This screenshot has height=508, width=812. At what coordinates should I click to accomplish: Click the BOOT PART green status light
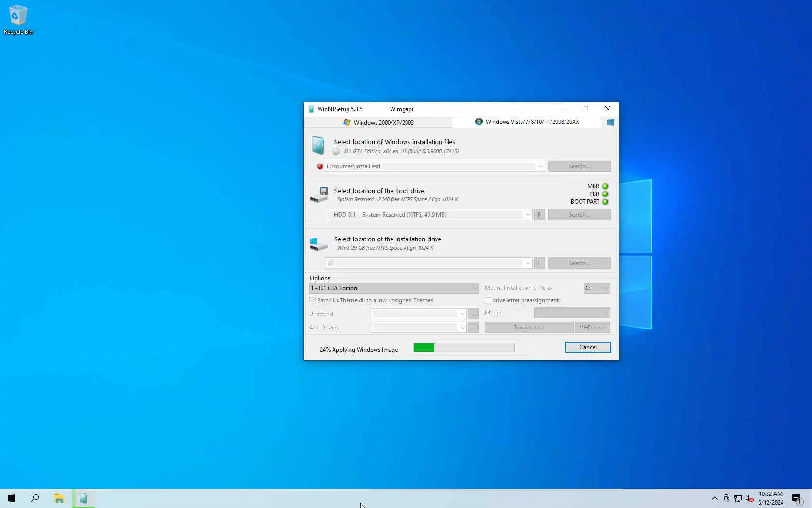click(605, 202)
